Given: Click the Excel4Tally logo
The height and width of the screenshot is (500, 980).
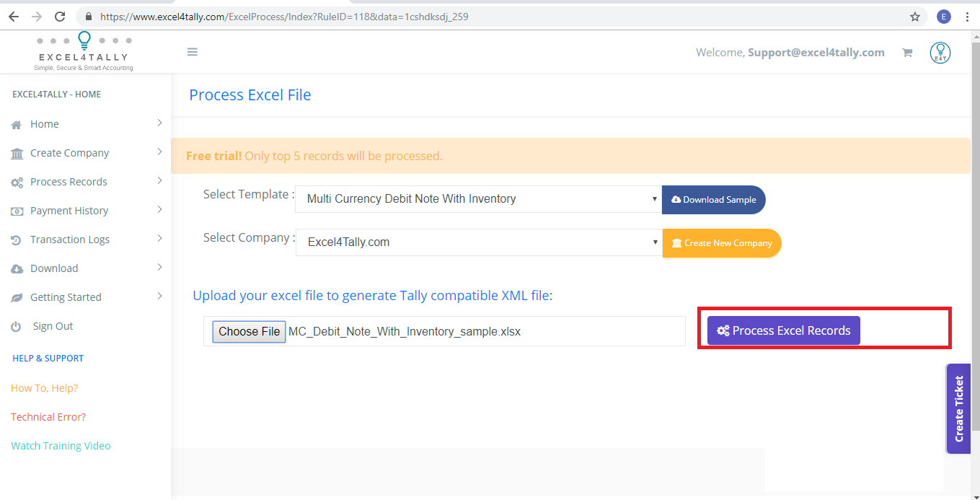Looking at the screenshot, I should [x=84, y=51].
